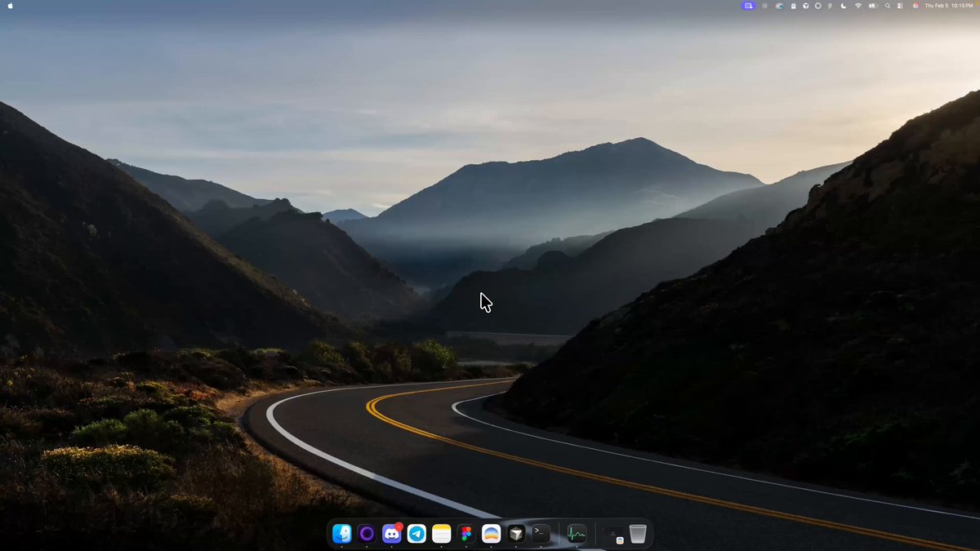Open Telegram from the dock
The width and height of the screenshot is (980, 551).
[x=416, y=534]
